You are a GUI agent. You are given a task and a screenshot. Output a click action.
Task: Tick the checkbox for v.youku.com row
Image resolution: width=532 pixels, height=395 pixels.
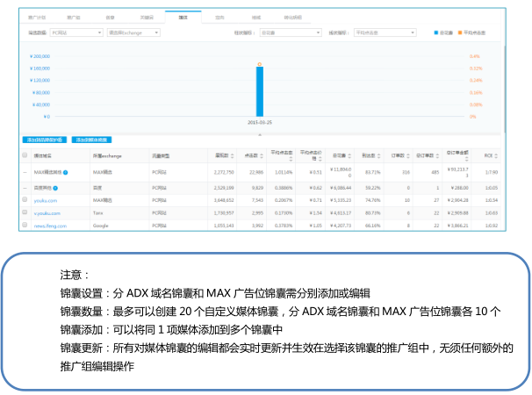point(25,212)
